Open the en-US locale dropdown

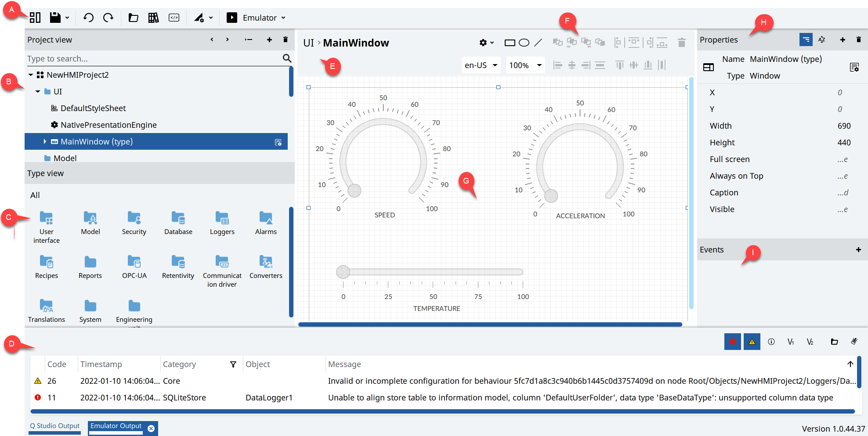point(481,65)
